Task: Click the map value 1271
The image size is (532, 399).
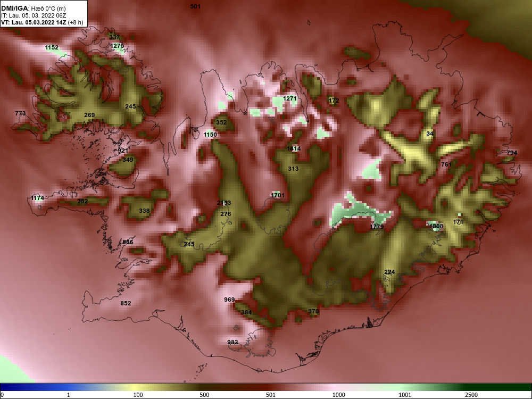Action: [290, 99]
